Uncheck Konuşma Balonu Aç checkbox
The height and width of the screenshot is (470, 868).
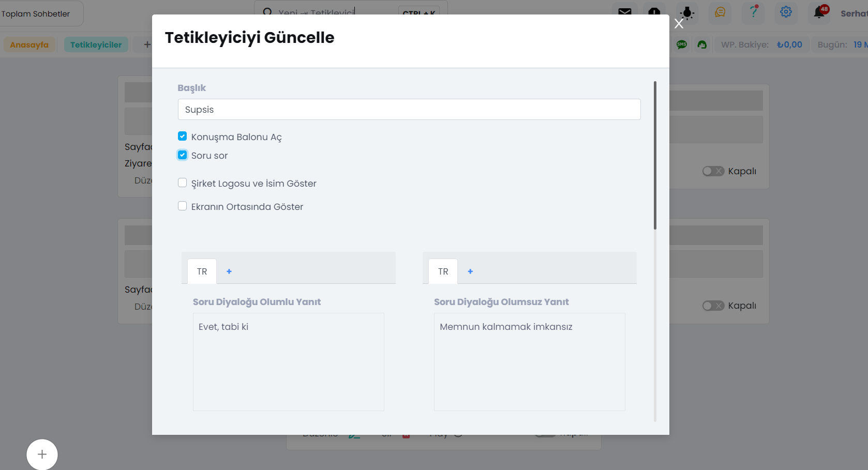point(182,136)
